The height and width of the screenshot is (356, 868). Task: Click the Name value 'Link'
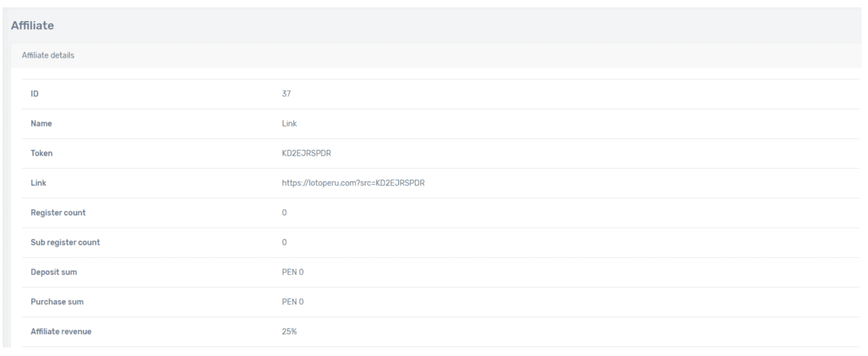click(x=290, y=123)
